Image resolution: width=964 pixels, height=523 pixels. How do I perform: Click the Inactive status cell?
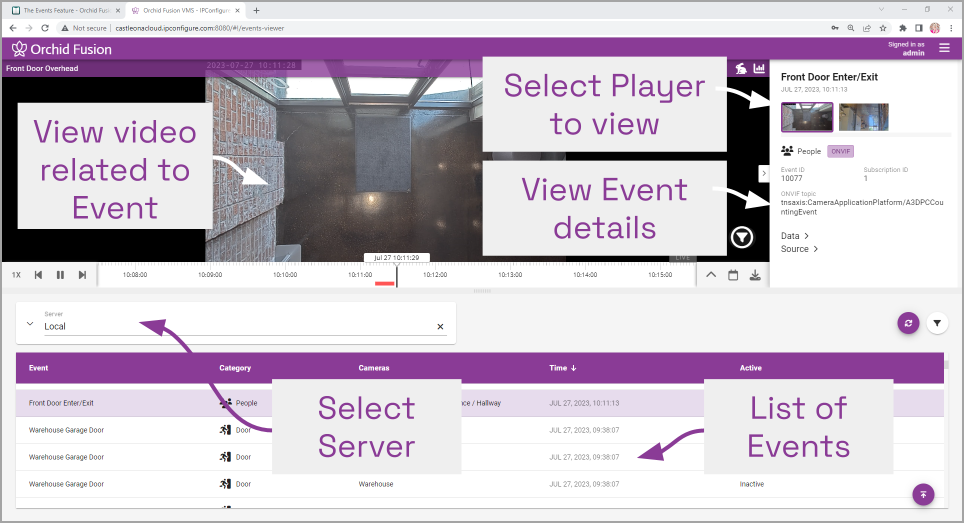point(751,484)
